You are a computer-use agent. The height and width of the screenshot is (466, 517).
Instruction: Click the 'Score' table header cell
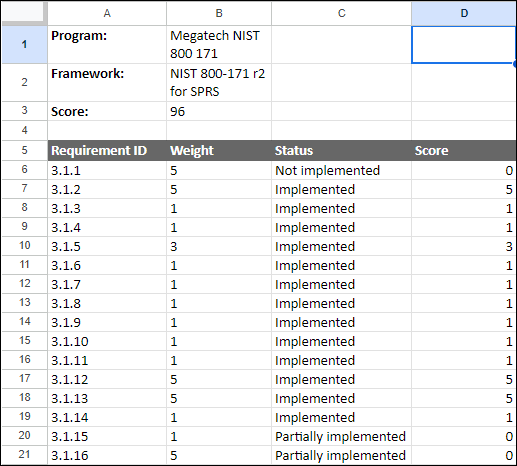tap(464, 150)
